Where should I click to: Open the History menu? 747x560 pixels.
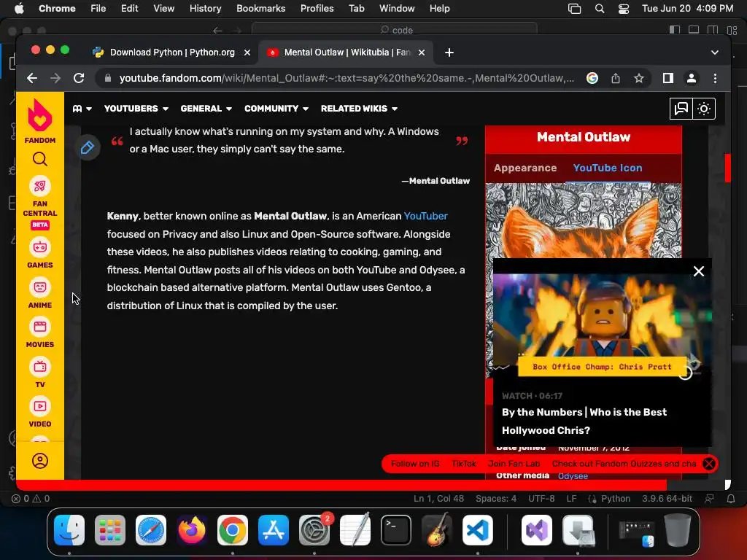click(205, 8)
